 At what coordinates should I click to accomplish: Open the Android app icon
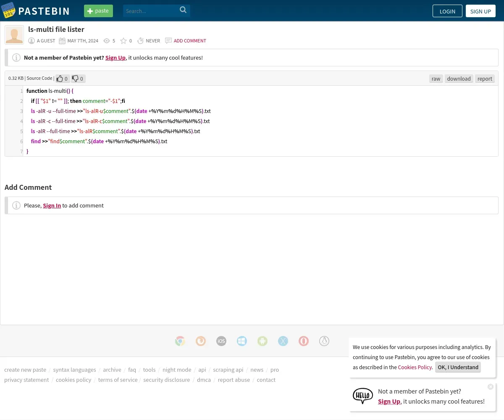point(262,341)
